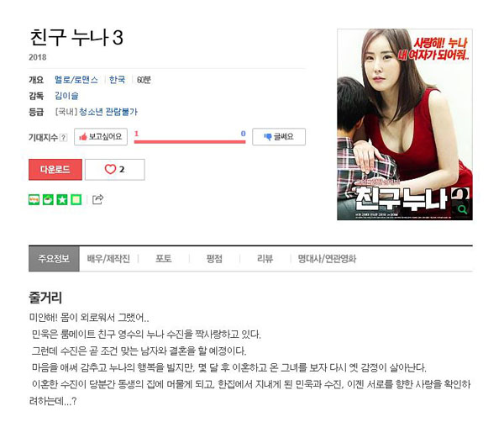504x422 pixels.
Task: Follow the 멜로/로맨스 genre link
Action: (76, 80)
